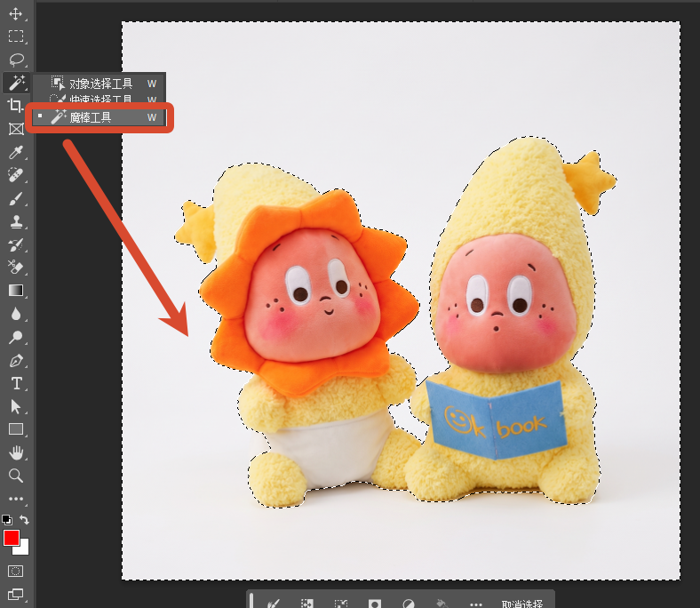The image size is (700, 608).
Task: Open the Edit Toolbar three-dots menu
Action: 16,499
